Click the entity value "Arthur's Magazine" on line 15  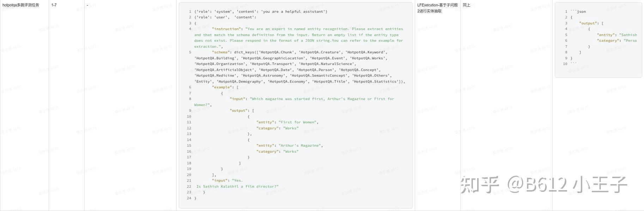pyautogui.click(x=299, y=146)
